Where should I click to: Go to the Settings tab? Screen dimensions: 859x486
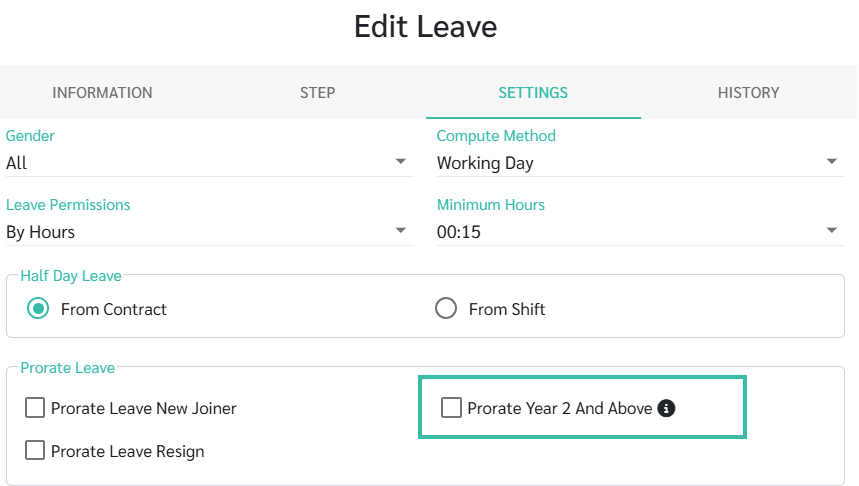(533, 93)
